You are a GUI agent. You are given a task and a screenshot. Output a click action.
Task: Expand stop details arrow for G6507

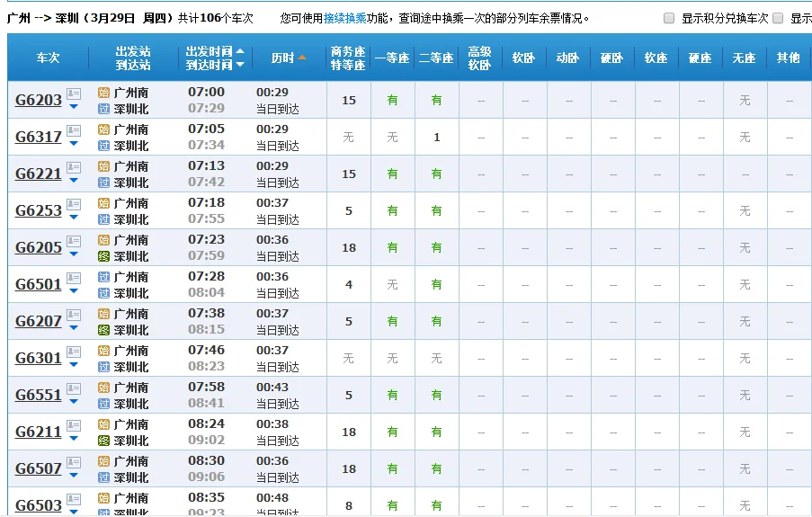pos(74,475)
